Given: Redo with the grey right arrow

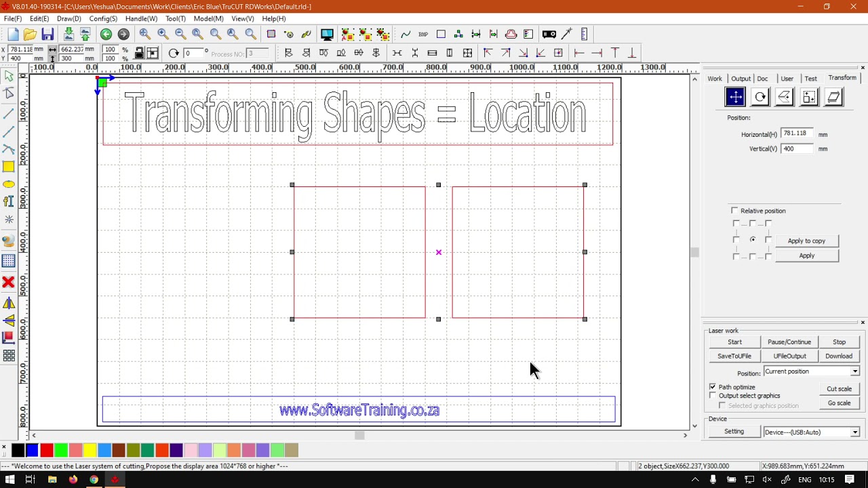Looking at the screenshot, I should point(123,35).
